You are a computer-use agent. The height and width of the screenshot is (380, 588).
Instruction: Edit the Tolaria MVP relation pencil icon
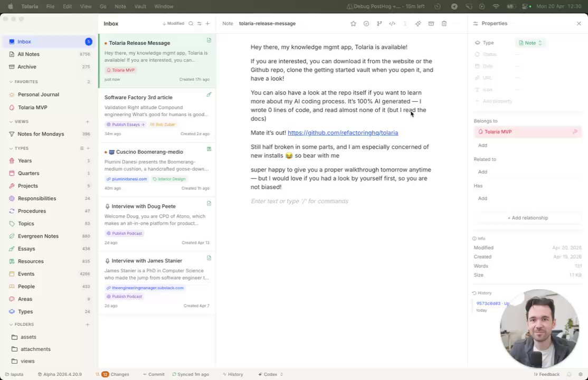pyautogui.click(x=575, y=131)
